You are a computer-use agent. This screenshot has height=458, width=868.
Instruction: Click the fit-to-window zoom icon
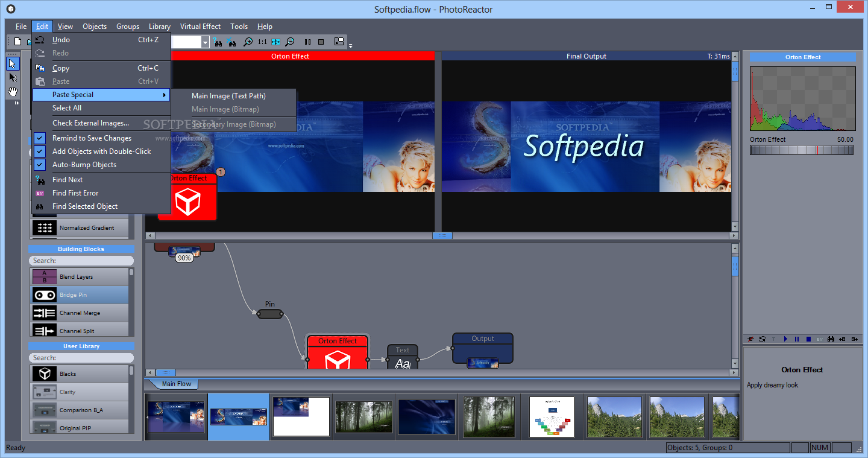click(x=275, y=42)
